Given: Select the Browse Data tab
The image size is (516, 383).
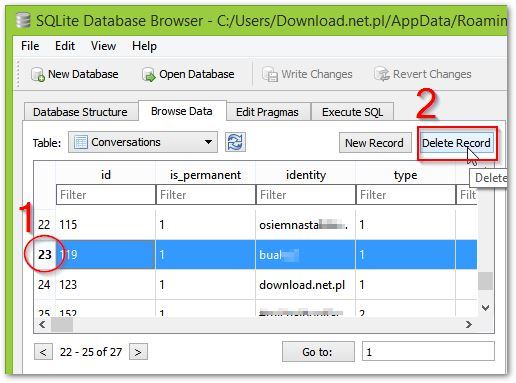Looking at the screenshot, I should pyautogui.click(x=182, y=111).
